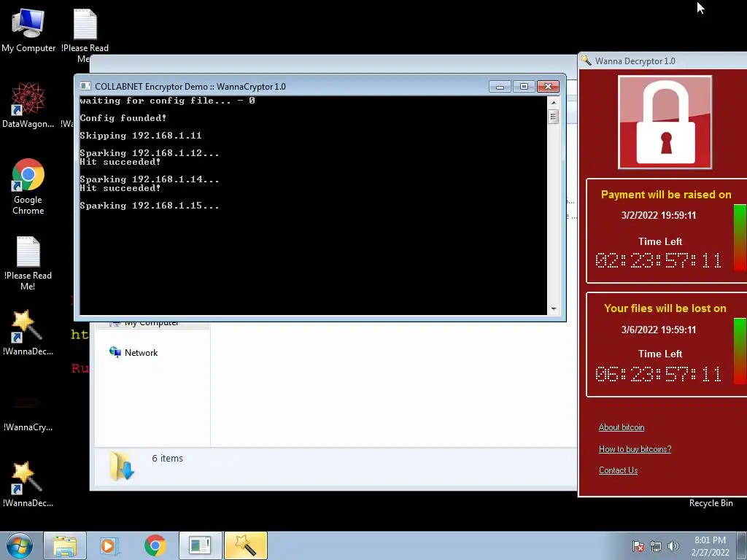
Task: Open the How to buy bitcoins? link
Action: (635, 449)
